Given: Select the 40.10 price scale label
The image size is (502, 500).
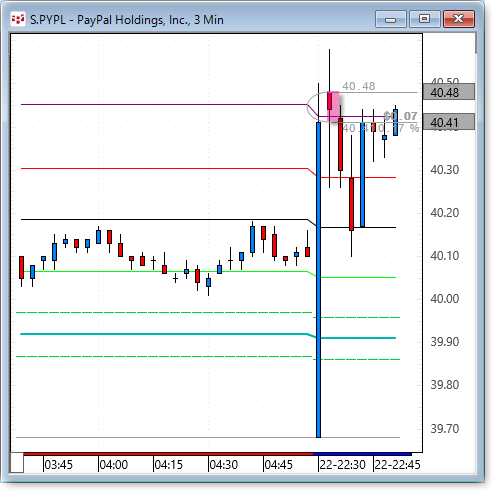Looking at the screenshot, I should (445, 256).
